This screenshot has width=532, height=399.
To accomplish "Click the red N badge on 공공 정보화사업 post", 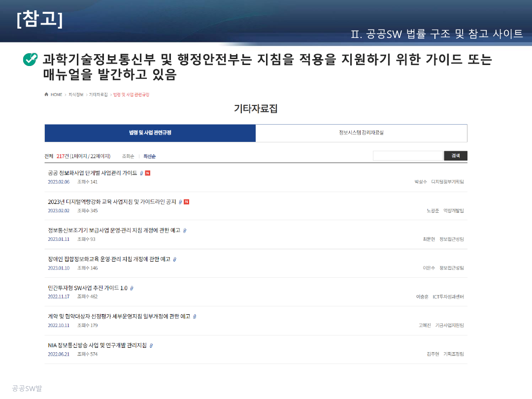I will 147,173.
